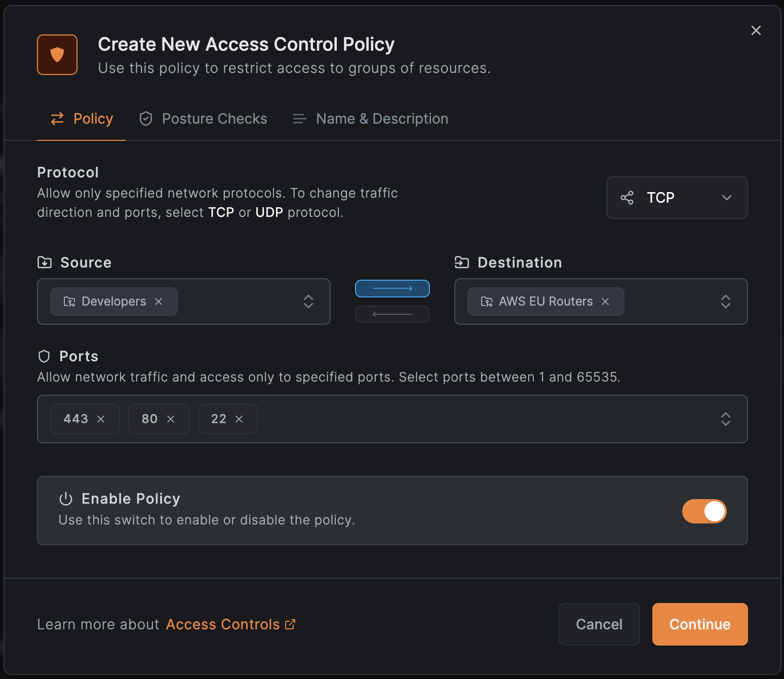This screenshot has height=679, width=784.
Task: Select the left-pointing traffic direction arrow
Action: tap(392, 314)
